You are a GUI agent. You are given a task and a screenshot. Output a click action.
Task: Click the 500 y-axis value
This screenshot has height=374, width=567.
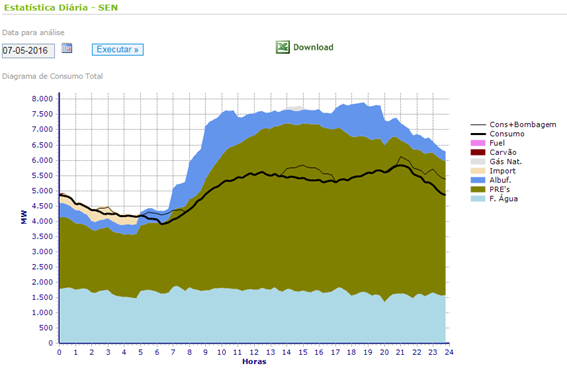click(x=46, y=328)
